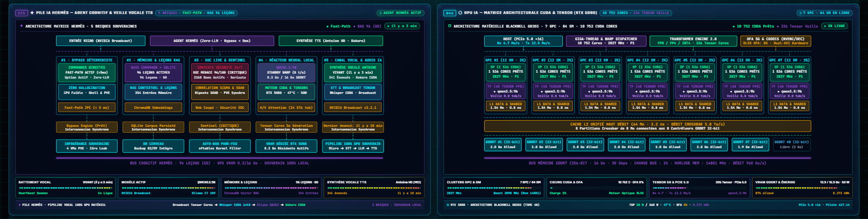Click the 'Bypass Engine (Prêt)' interconnect box
The width and height of the screenshot is (868, 219).
pos(87,127)
